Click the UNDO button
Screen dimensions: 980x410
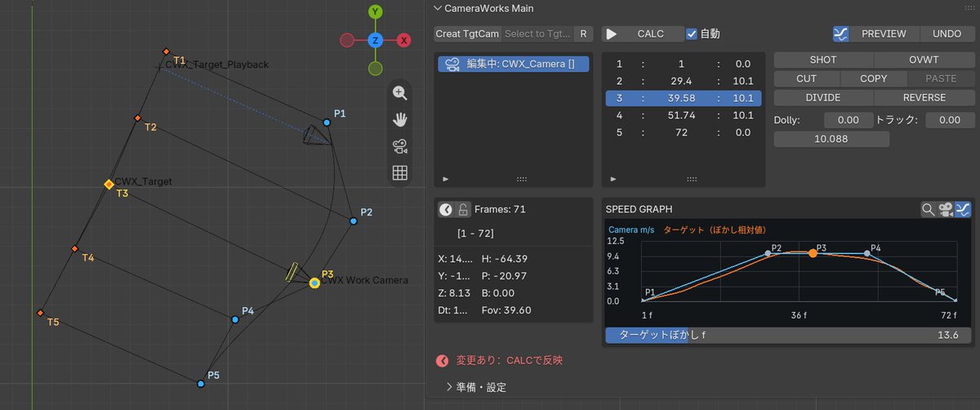coord(947,33)
